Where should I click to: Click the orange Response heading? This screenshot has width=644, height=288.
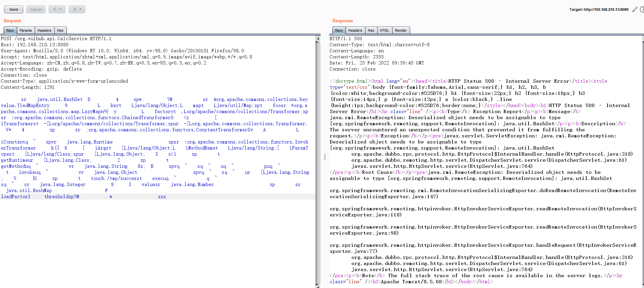[343, 21]
